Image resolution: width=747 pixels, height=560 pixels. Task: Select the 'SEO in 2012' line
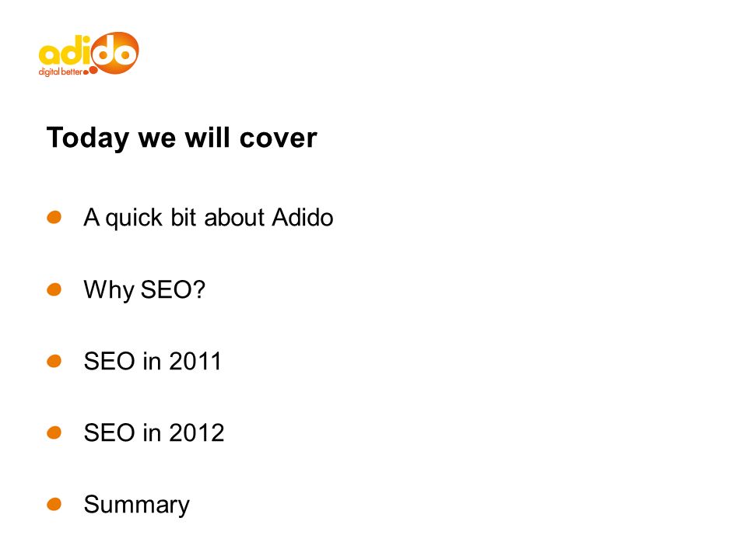pyautogui.click(x=154, y=433)
